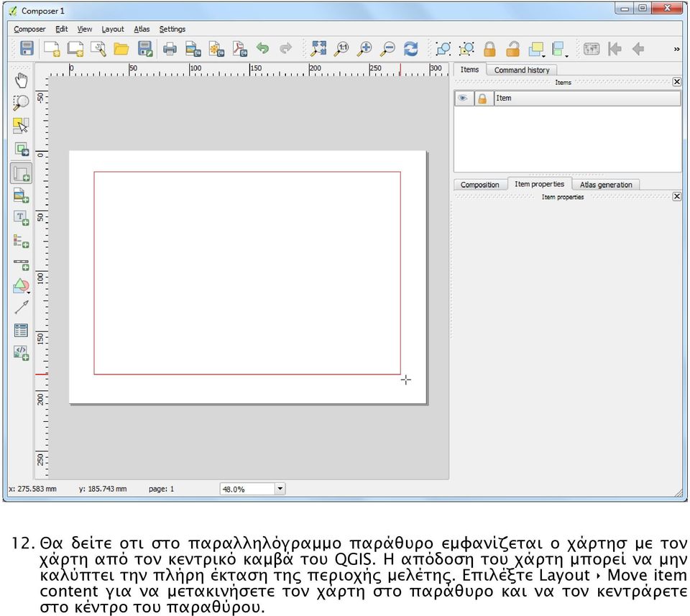Click the zoom percentage field showing 48.0%
690x616 pixels.
(247, 489)
